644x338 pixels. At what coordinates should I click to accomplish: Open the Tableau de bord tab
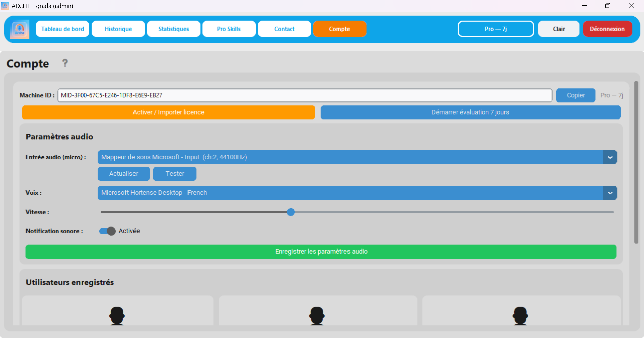(62, 29)
